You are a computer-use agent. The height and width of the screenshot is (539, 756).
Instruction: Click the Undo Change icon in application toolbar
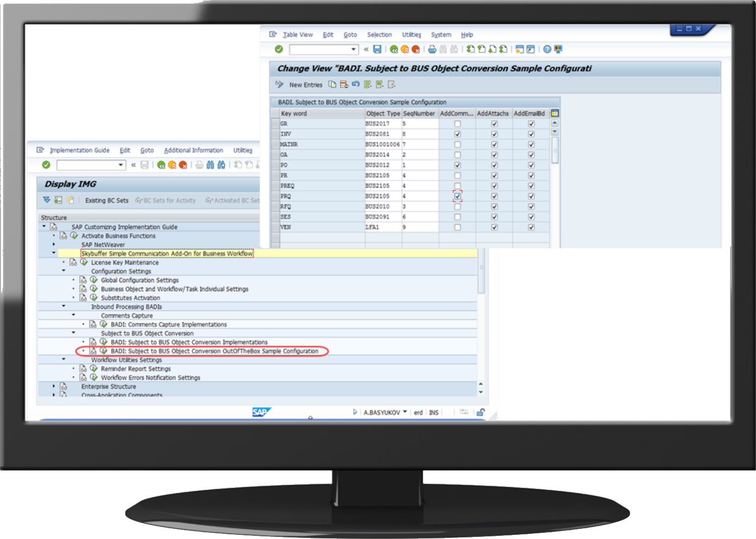(x=356, y=84)
